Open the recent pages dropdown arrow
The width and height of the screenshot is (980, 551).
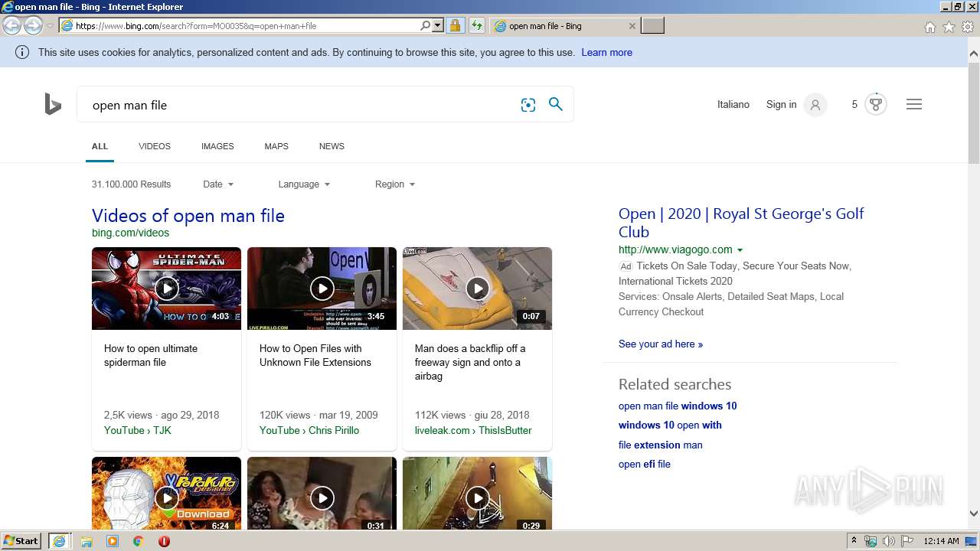[50, 25]
